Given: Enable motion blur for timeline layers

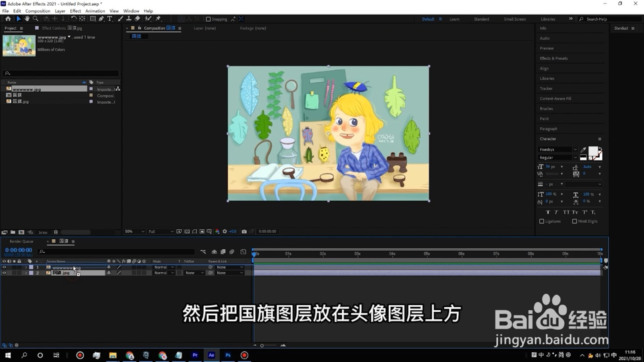Looking at the screenshot, I should pos(232,252).
